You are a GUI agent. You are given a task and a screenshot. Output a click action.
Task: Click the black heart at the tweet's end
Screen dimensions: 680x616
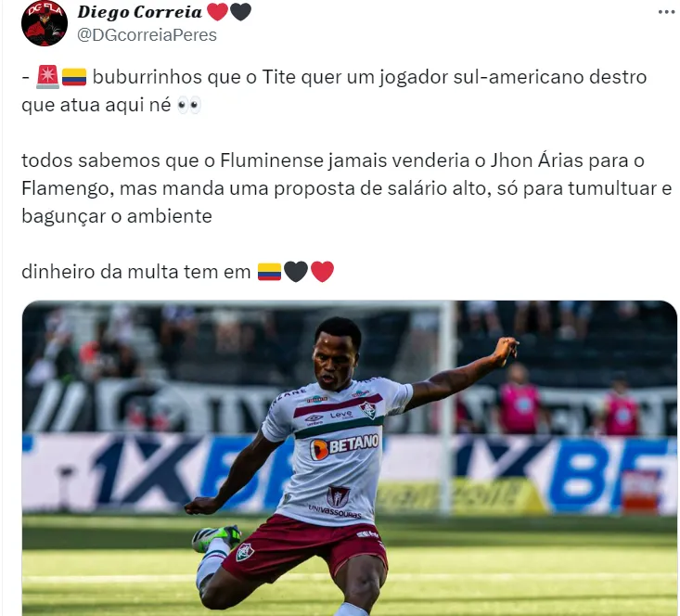click(296, 272)
